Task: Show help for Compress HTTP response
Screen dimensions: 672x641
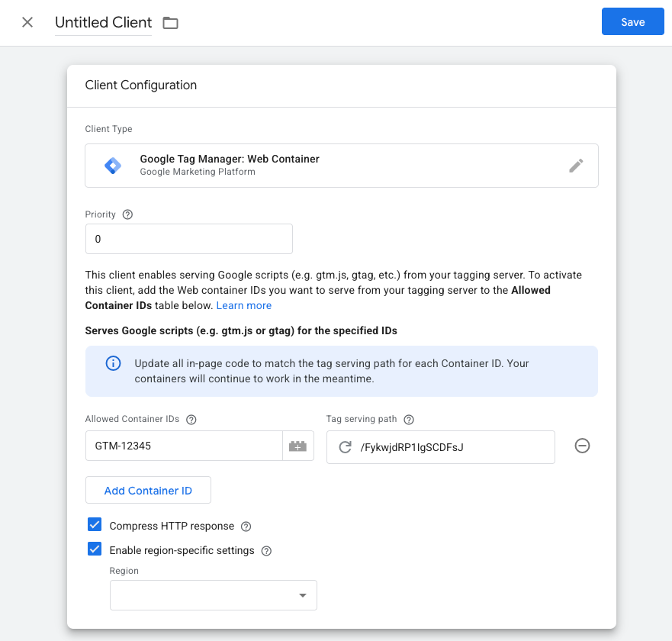Action: click(246, 527)
